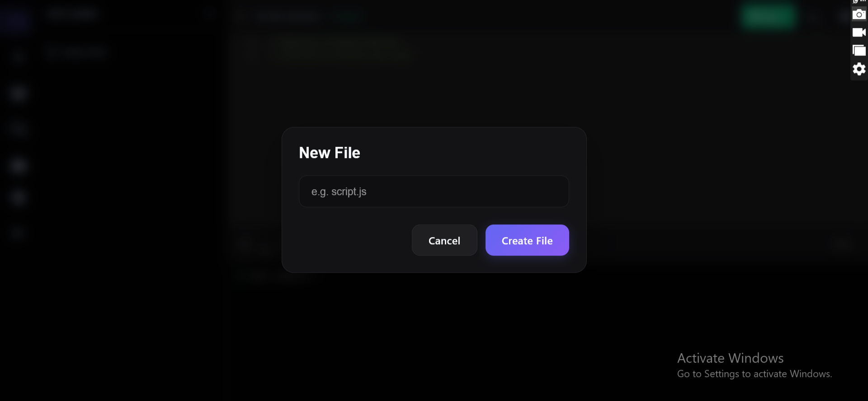Start recording with the video camera icon
Image resolution: width=868 pixels, height=401 pixels.
[859, 33]
